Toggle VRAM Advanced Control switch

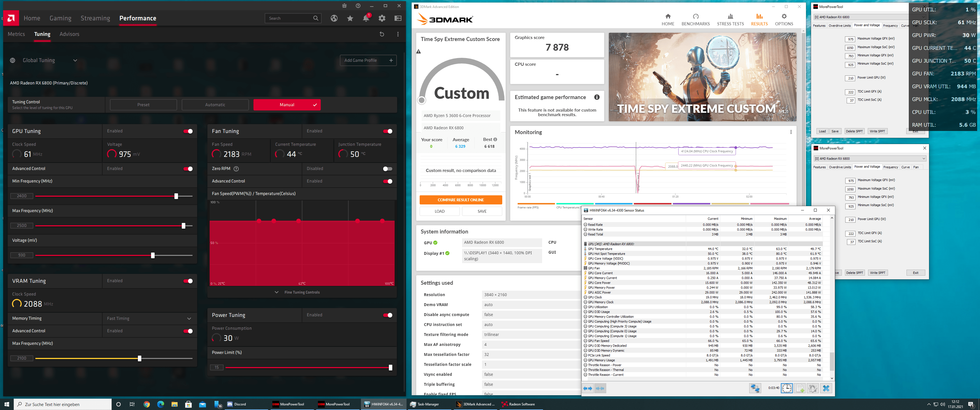coord(188,331)
